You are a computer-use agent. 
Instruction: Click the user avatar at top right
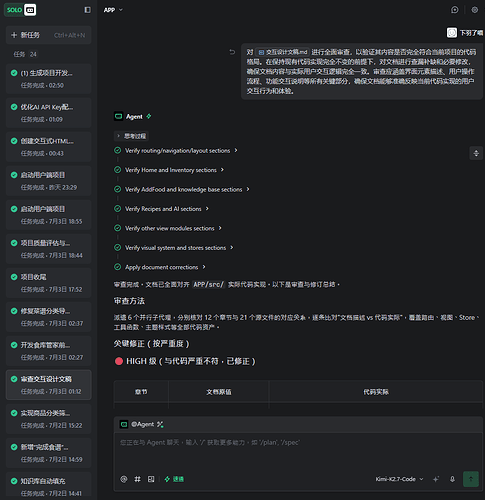452,33
